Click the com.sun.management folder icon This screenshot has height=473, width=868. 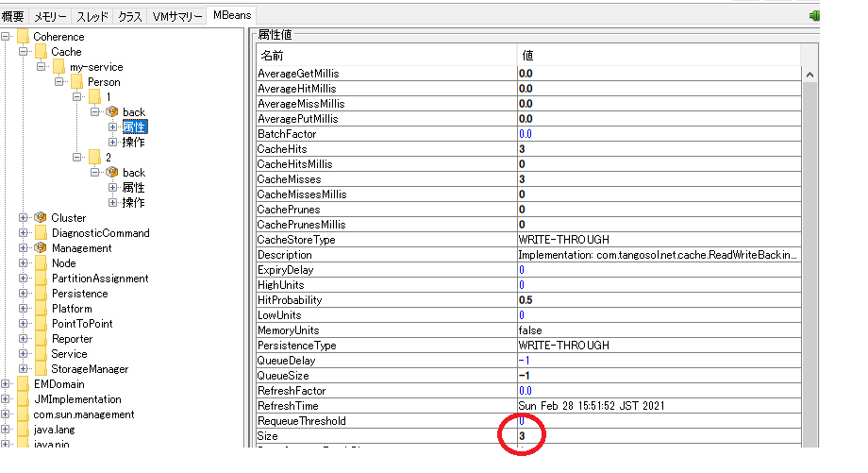(23, 414)
